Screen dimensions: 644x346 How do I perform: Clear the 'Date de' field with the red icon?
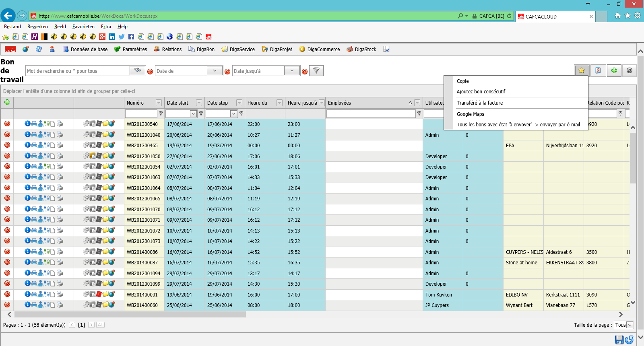[227, 72]
